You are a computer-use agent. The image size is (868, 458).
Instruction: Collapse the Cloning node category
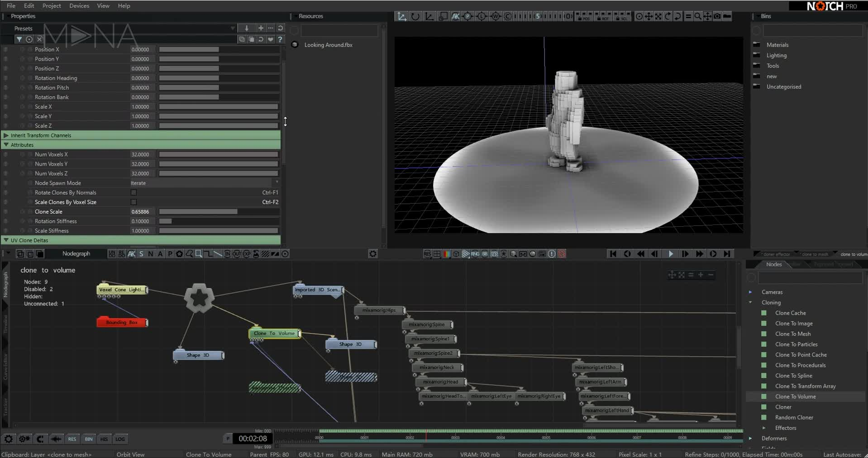[750, 302]
